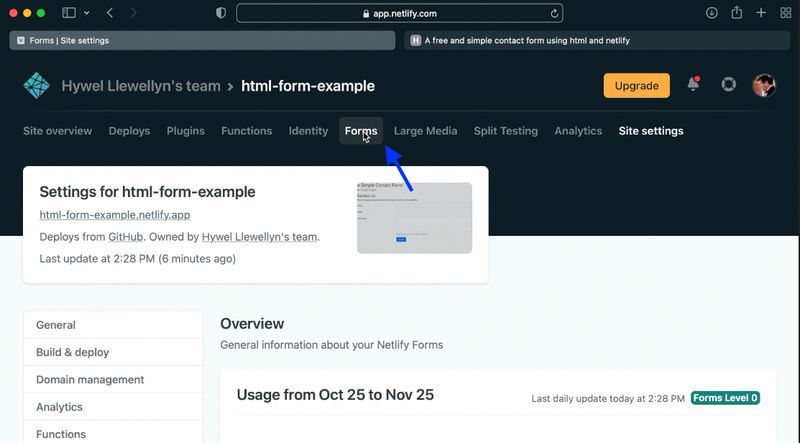Open the Large Media tab
800x443 pixels.
[x=426, y=131]
